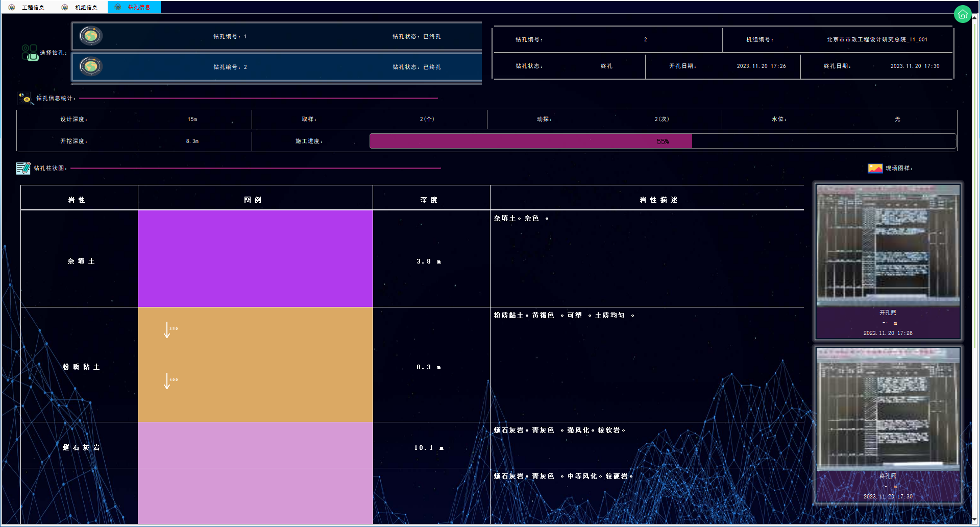Open the 工程信息 tab
Viewport: 980px width, 527px height.
click(33, 7)
